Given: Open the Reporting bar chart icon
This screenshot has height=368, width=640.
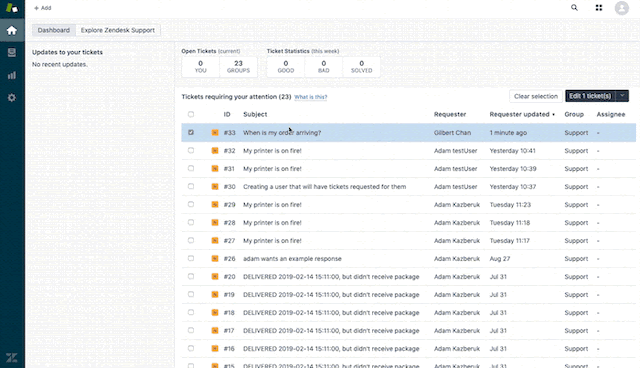Looking at the screenshot, I should click(x=12, y=75).
